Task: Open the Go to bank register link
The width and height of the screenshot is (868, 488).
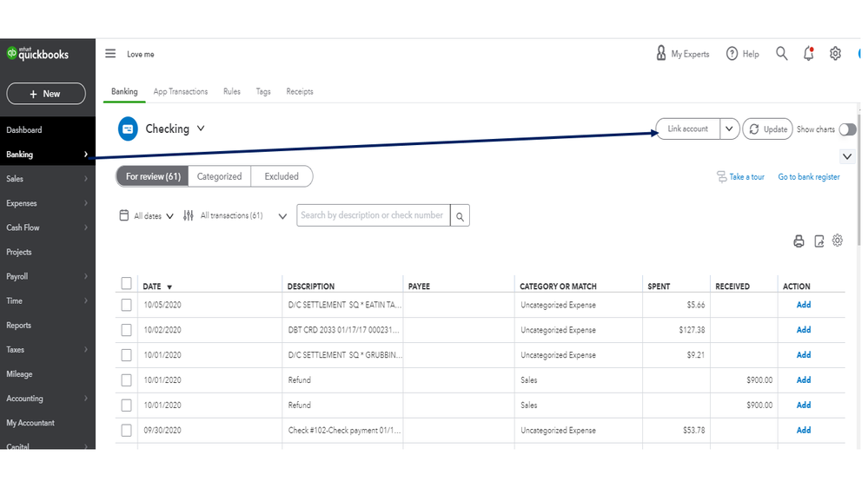Action: click(x=809, y=177)
